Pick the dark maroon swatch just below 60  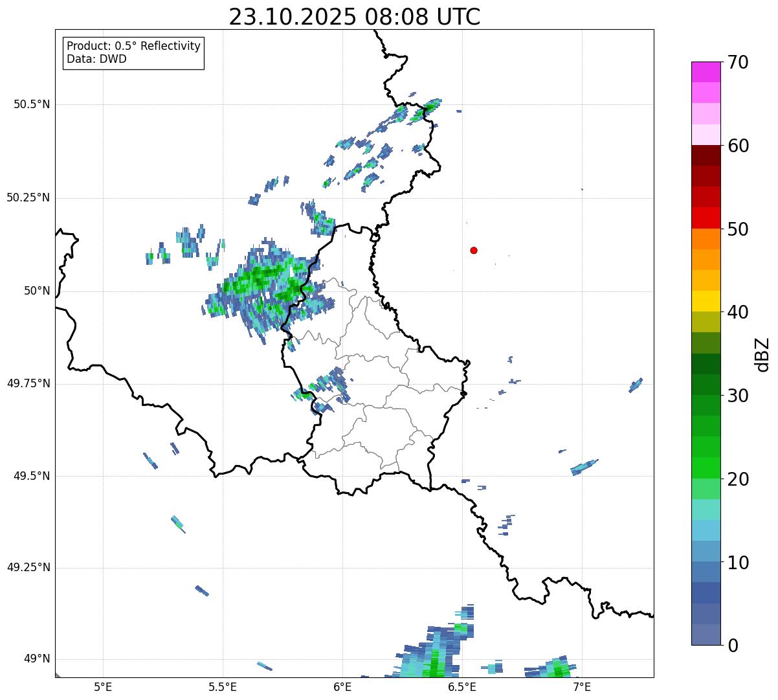pyautogui.click(x=706, y=155)
